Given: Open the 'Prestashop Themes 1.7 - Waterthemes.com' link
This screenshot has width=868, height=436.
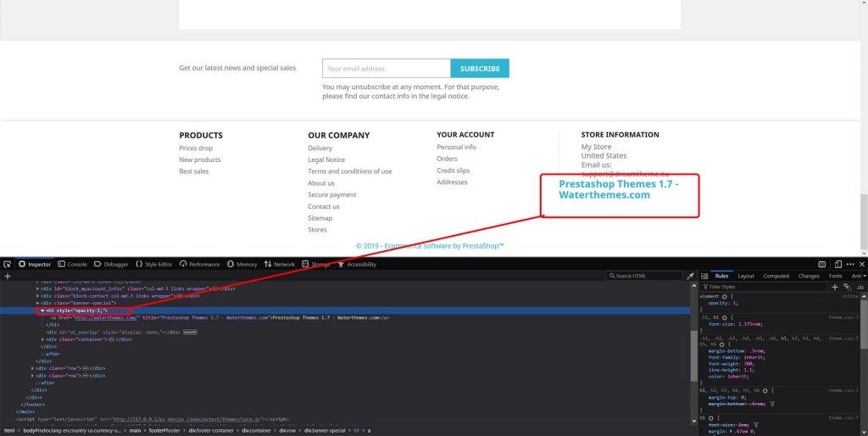Looking at the screenshot, I should 618,189.
